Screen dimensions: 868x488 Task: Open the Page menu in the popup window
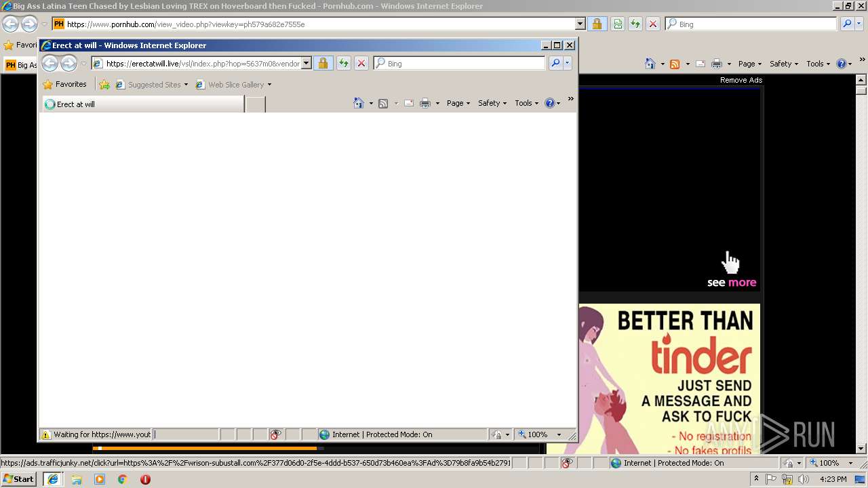[458, 103]
